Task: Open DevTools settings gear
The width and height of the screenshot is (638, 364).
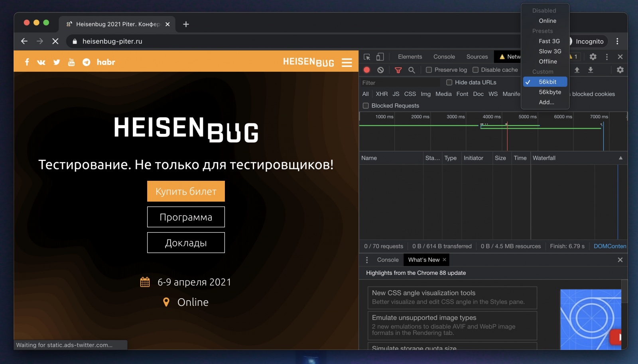Action: (593, 57)
